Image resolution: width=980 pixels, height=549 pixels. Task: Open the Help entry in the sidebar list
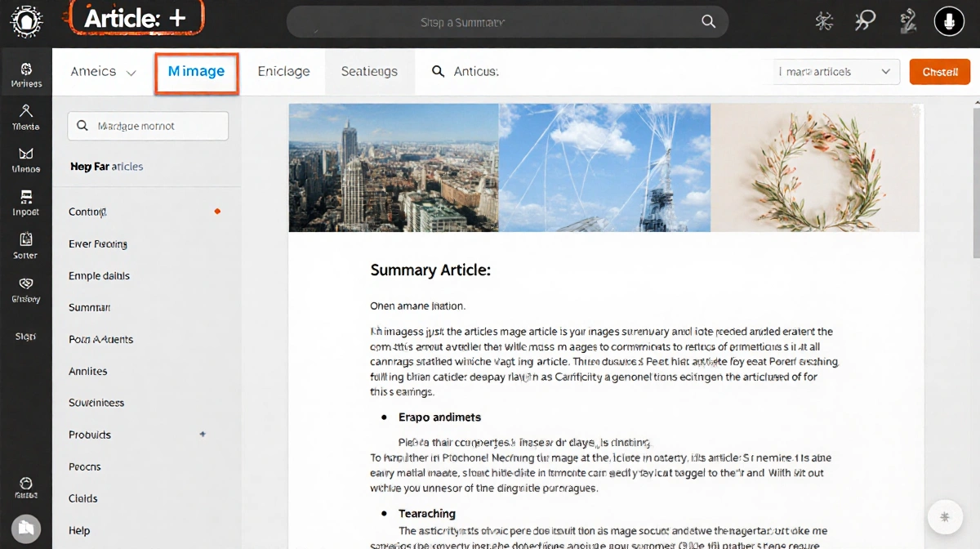78,530
